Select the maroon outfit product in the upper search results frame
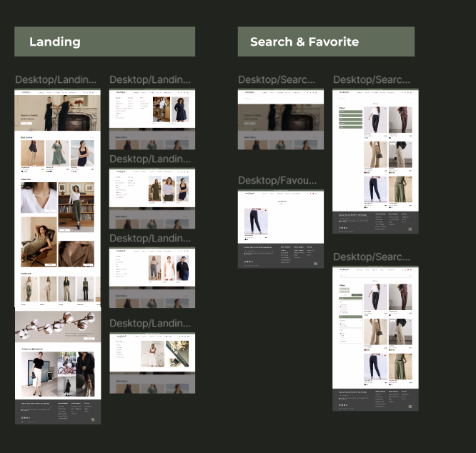The height and width of the screenshot is (453, 476). point(400,119)
